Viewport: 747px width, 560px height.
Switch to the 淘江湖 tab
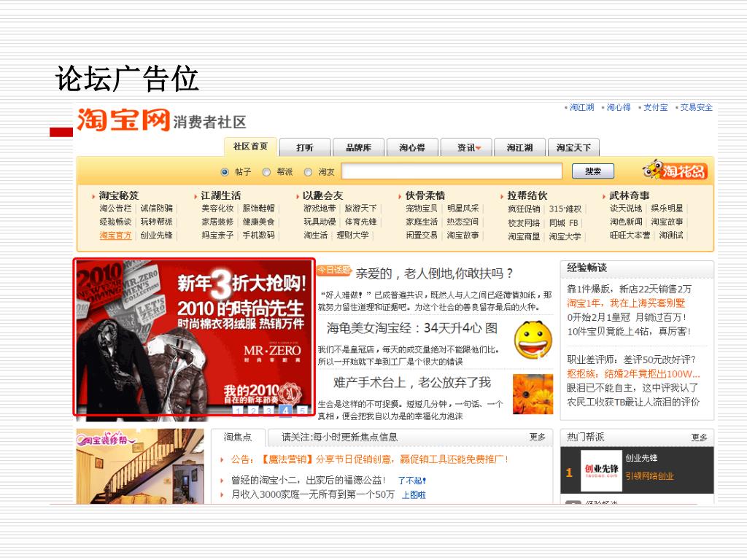point(519,147)
